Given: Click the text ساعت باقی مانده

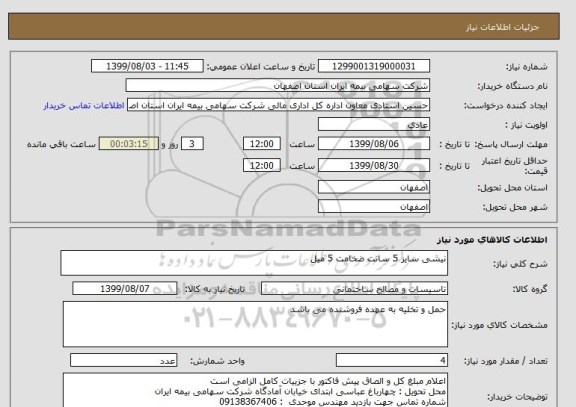Looking at the screenshot, I should [61, 144].
